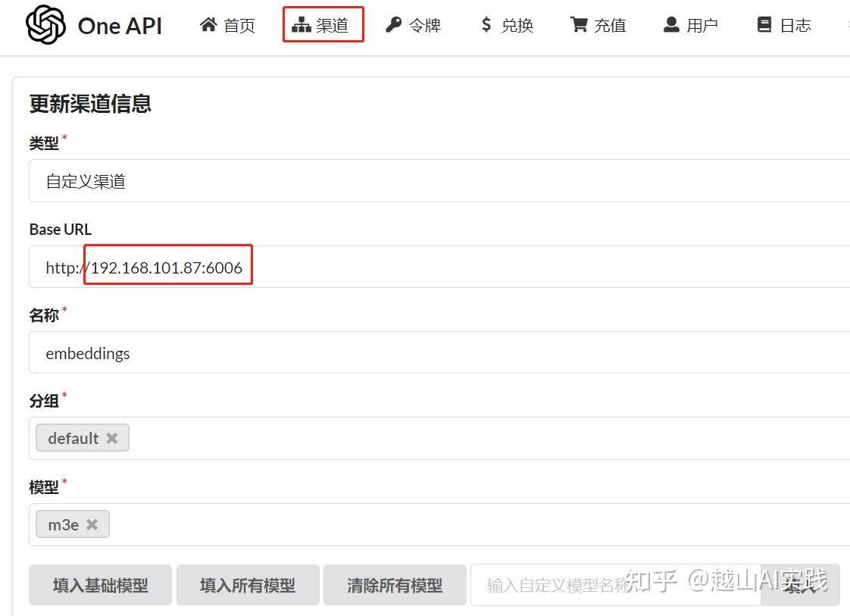850x616 pixels.
Task: Go to the 首页 home page
Action: pos(227,25)
